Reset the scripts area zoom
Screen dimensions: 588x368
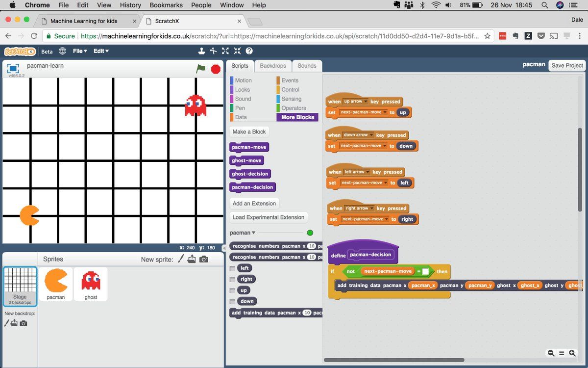pyautogui.click(x=562, y=353)
